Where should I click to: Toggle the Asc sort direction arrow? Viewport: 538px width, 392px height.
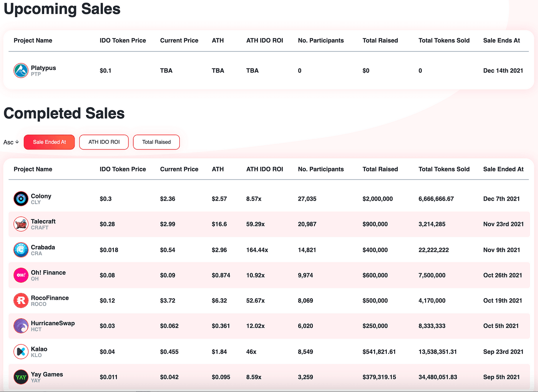click(x=17, y=142)
